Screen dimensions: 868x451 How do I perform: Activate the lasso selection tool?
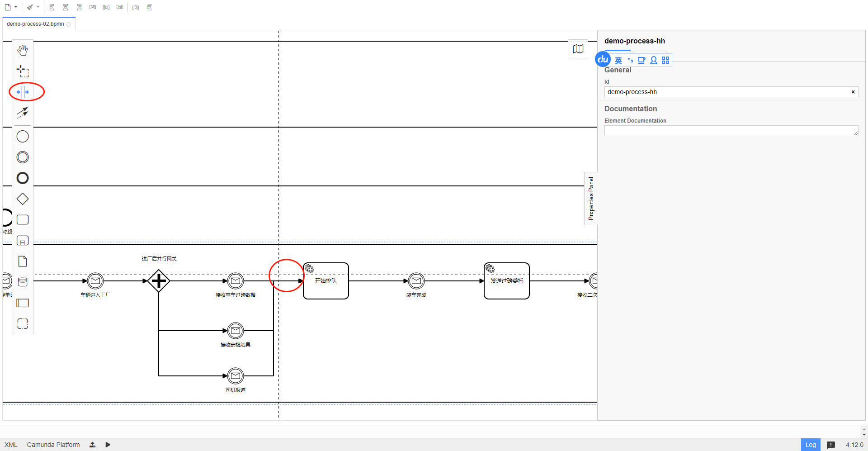point(23,71)
